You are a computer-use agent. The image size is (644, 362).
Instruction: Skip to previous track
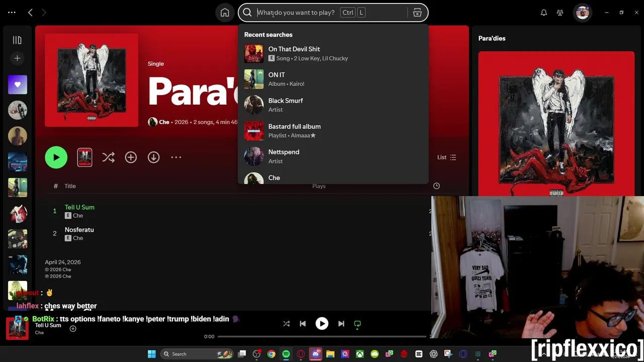point(303,324)
